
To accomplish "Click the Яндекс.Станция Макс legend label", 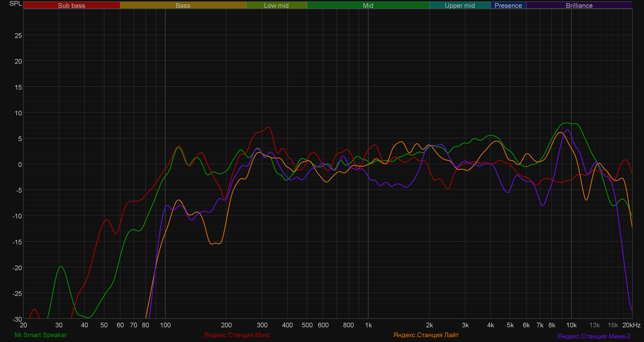I will coord(237,335).
